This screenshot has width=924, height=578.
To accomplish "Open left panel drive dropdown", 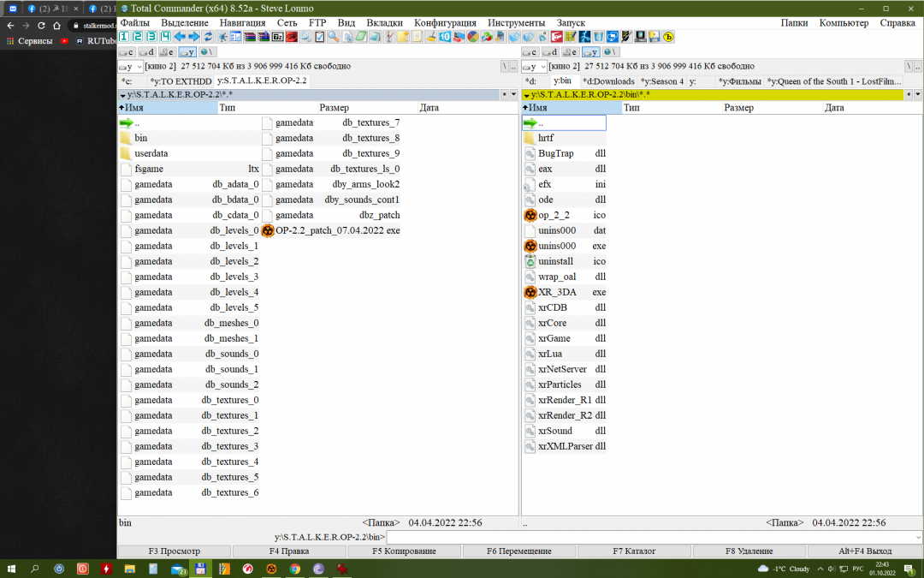I will click(130, 67).
